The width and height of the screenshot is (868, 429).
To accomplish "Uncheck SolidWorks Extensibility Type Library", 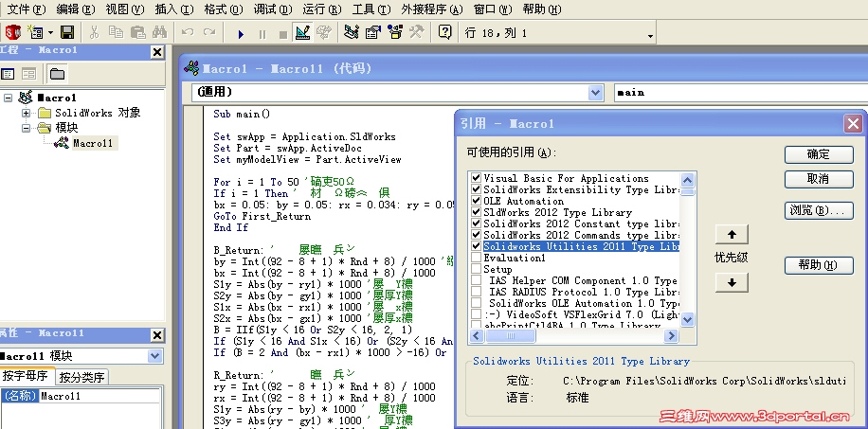I will click(x=476, y=189).
